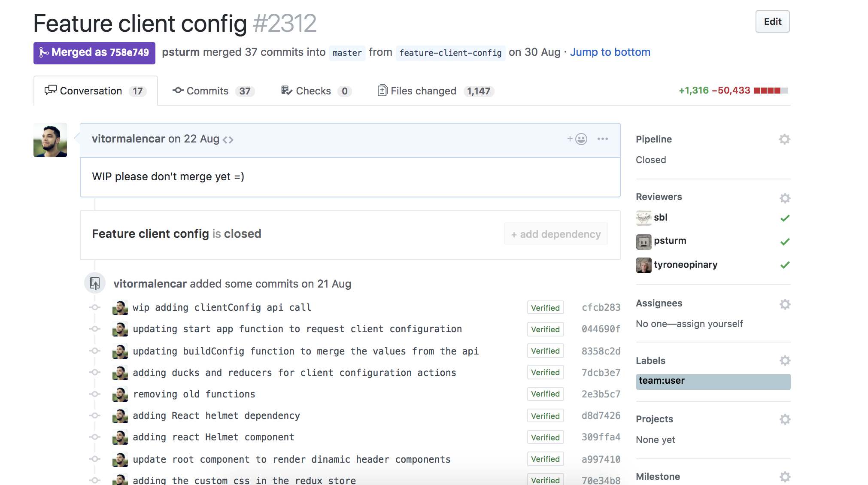Image resolution: width=868 pixels, height=485 pixels.
Task: Open the Assignees gear menu
Action: pyautogui.click(x=785, y=304)
